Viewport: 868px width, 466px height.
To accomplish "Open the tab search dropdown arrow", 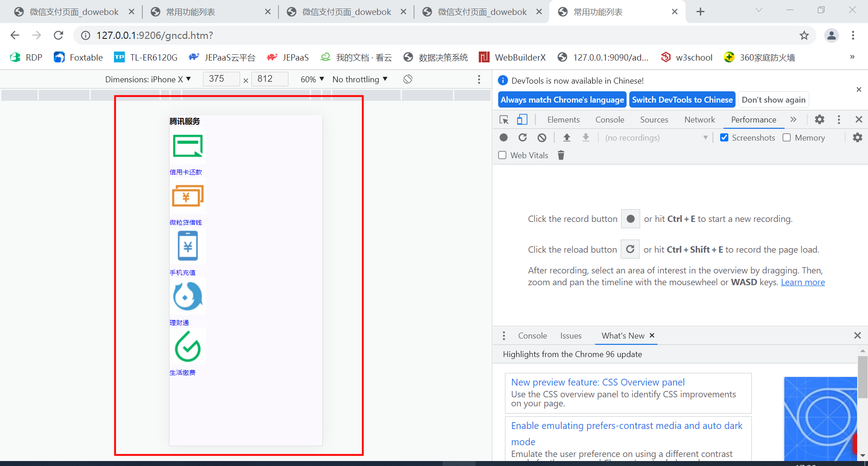I will 759,10.
